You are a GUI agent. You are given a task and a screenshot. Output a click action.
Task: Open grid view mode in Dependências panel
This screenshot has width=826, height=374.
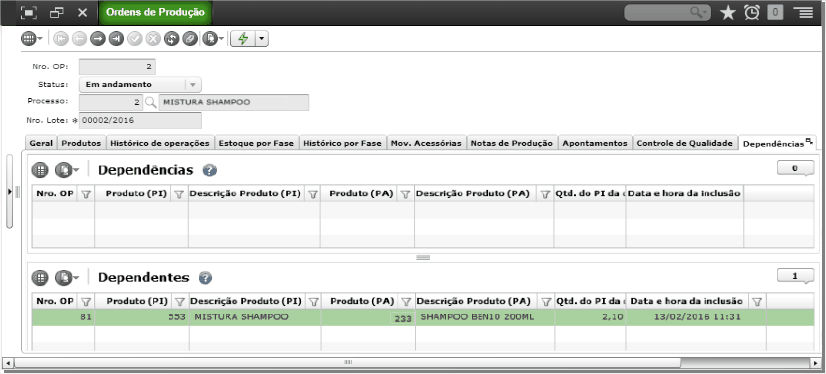(40, 170)
